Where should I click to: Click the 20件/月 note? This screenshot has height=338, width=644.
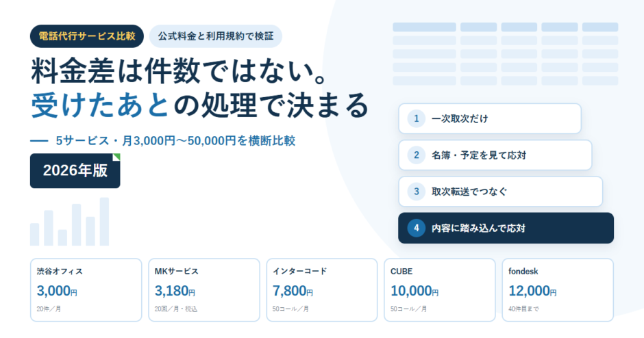pos(49,309)
